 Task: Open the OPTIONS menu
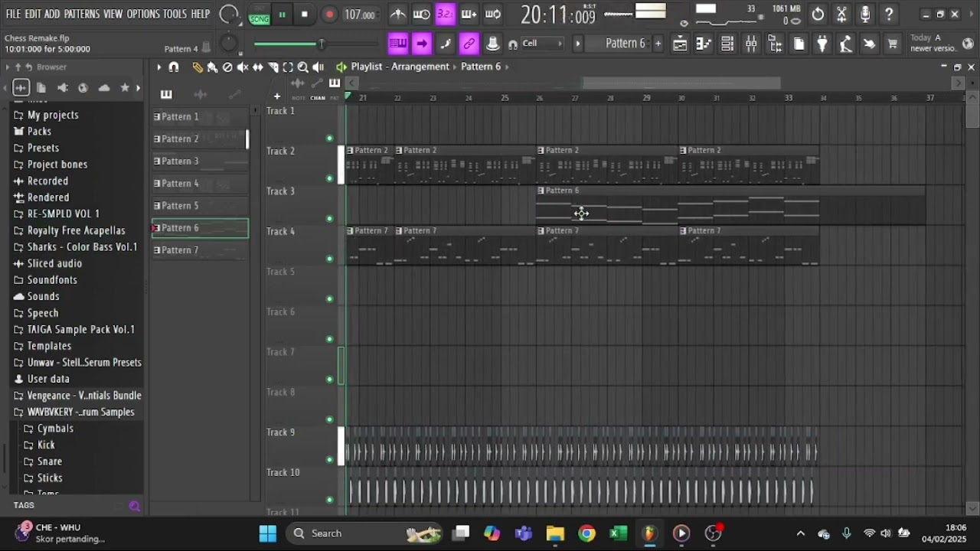[x=143, y=14]
